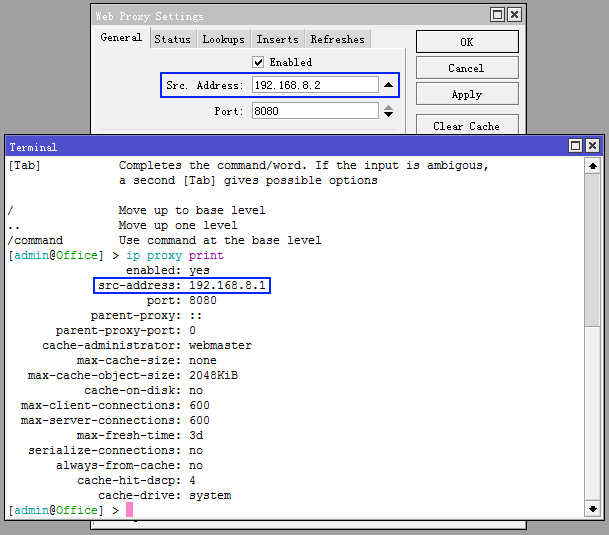This screenshot has height=535, width=609.
Task: Open the Refreshes tab
Action: tap(337, 39)
